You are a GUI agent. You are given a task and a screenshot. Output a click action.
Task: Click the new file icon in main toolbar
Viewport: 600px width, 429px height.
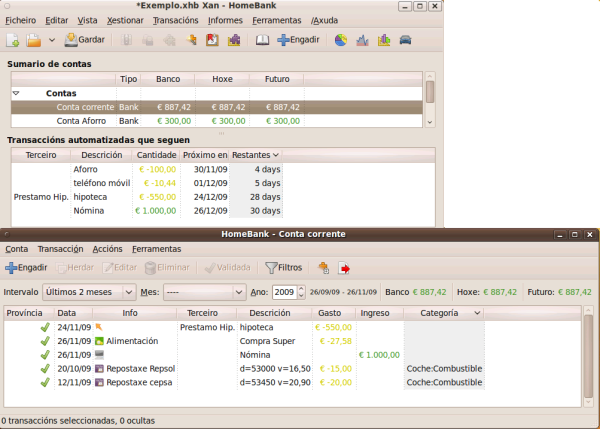click(13, 40)
